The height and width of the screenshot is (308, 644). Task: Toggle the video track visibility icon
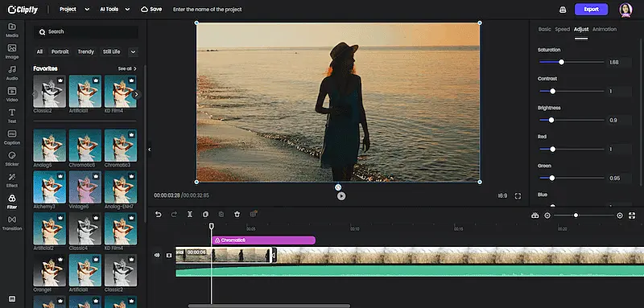click(168, 255)
